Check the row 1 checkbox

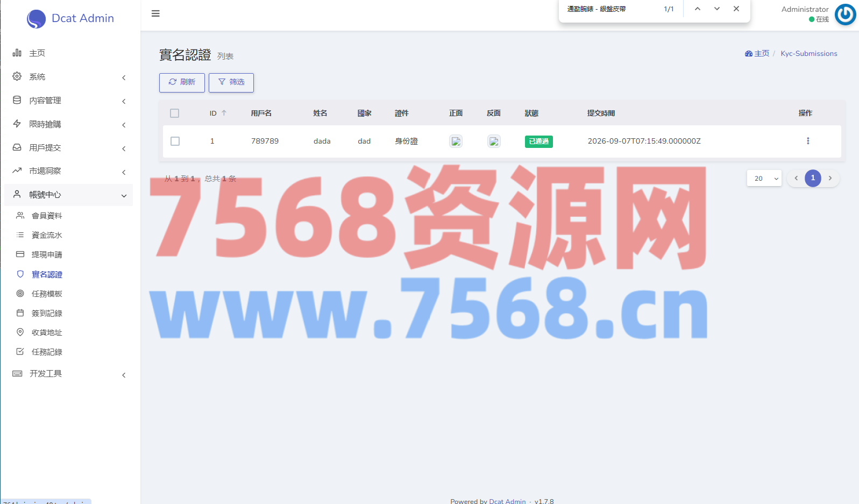pos(175,141)
